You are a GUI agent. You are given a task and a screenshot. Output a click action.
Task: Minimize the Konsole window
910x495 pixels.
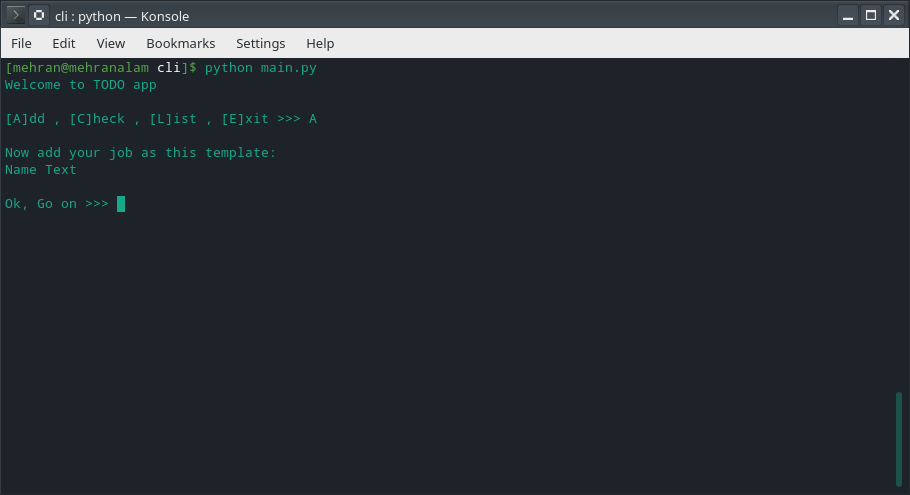(848, 16)
